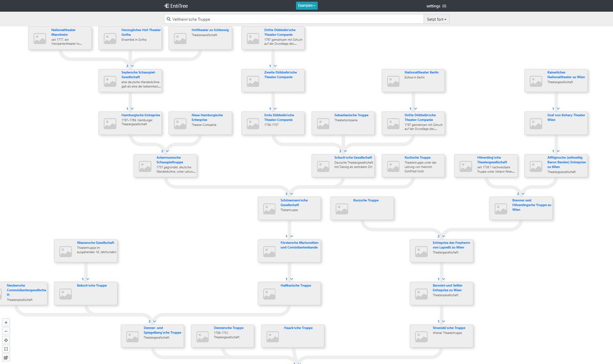This screenshot has width=613, height=364.
Task: Open the Entreprise des Freyherrn von Lapreßi link
Action: click(451, 245)
